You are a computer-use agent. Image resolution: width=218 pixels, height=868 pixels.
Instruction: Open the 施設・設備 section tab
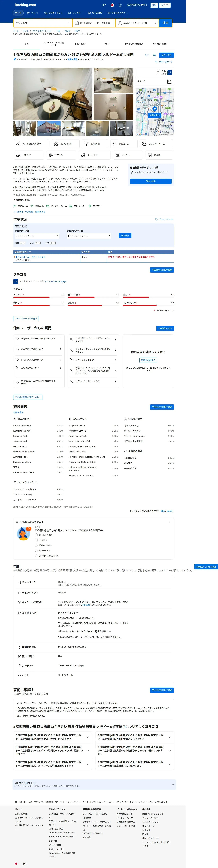80,44
